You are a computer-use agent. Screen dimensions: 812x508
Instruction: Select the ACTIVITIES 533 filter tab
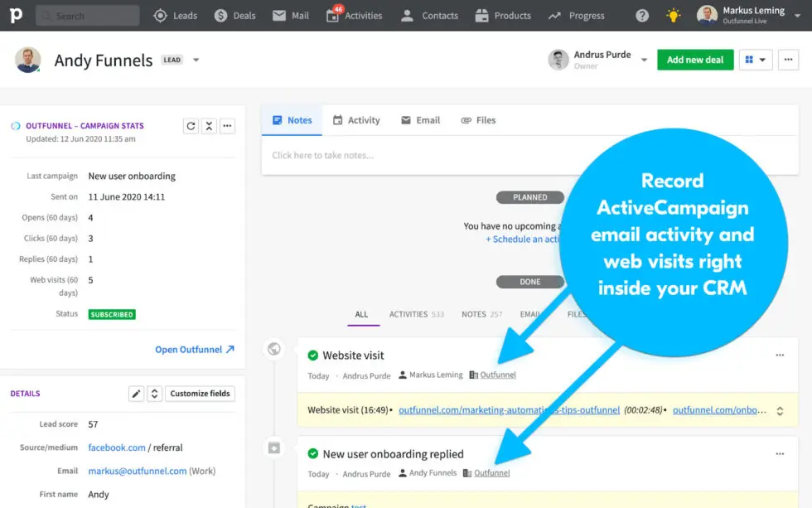(416, 314)
